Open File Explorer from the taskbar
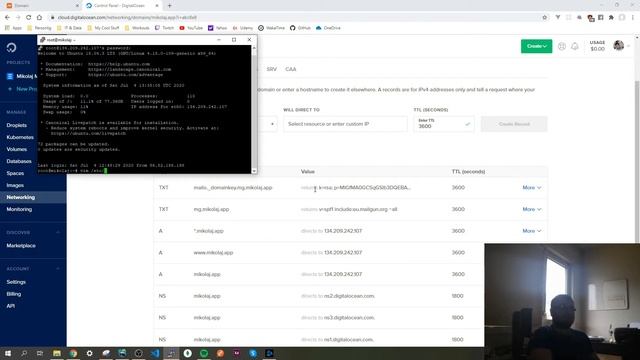Image resolution: width=640 pixels, height=360 pixels. [x=57, y=353]
